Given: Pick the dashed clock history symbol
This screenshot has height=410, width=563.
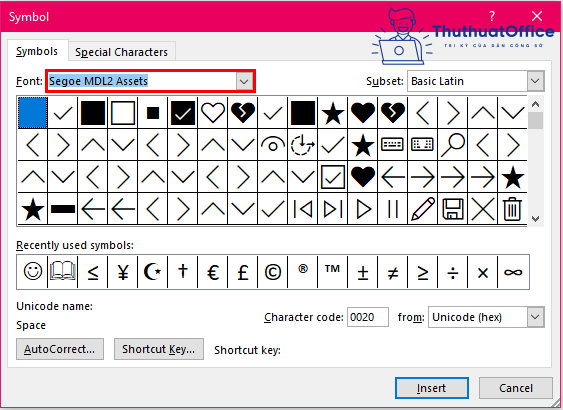Looking at the screenshot, I should (303, 145).
